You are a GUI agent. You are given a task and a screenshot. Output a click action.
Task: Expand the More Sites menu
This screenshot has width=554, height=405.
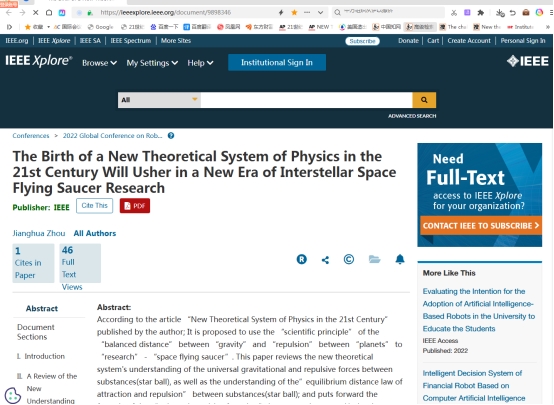pyautogui.click(x=176, y=41)
